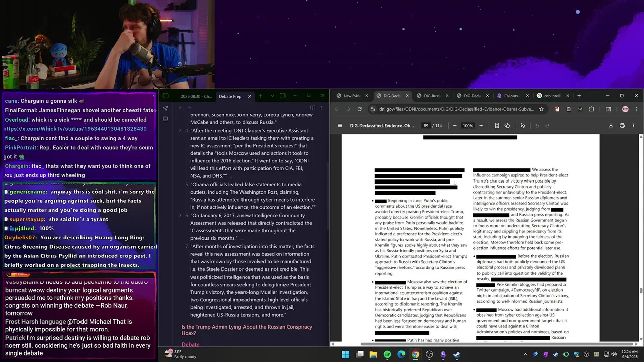
Task: Open Obsidian note more options menu
Action: [321, 108]
